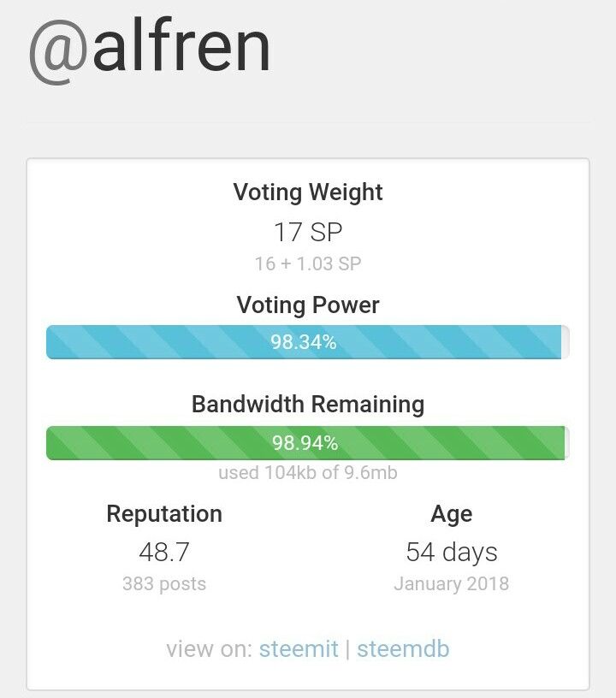Click the 383 posts count
Viewport: 616px width, 698px height.
click(164, 584)
